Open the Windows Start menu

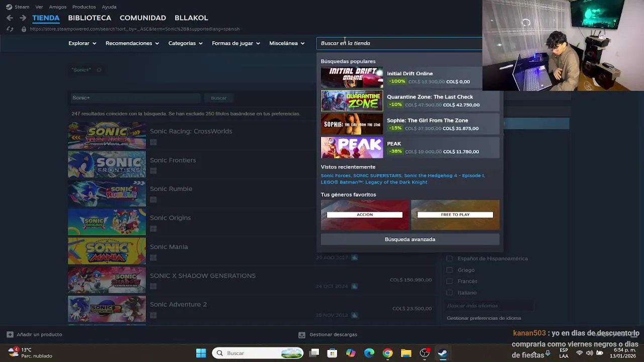201,353
